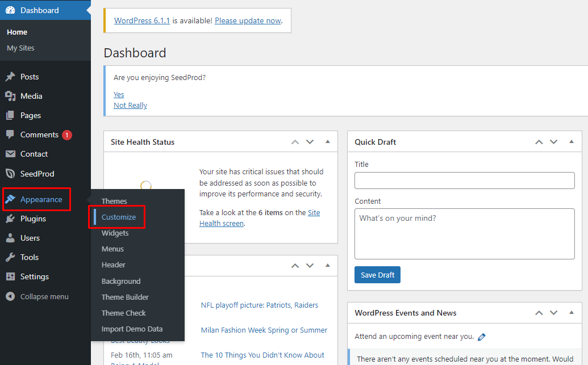
Task: Open My Sites in the sidebar
Action: coord(20,48)
